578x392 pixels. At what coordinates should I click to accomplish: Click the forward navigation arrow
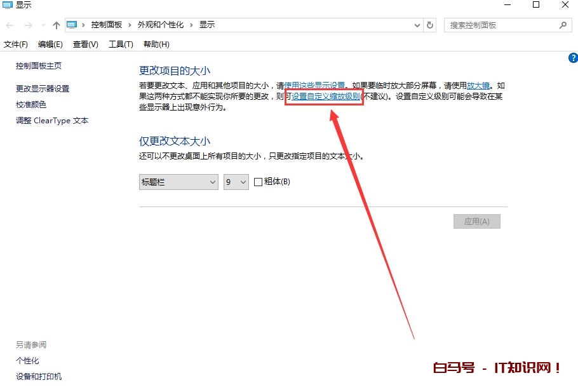click(28, 25)
